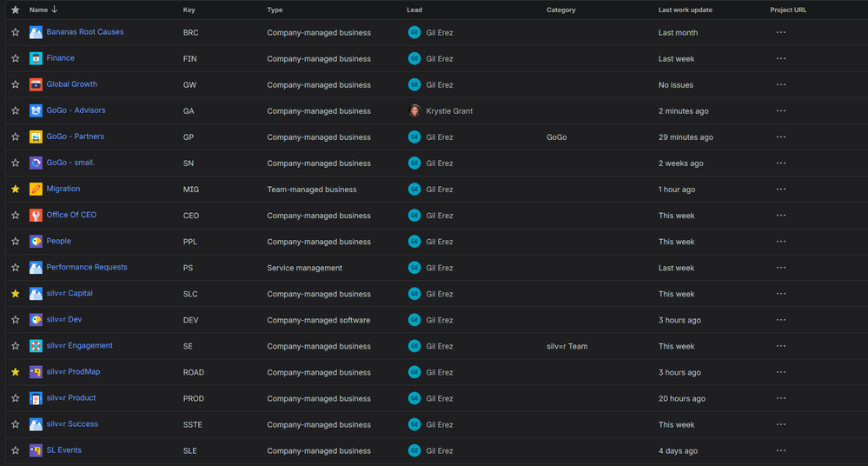Click the silv=r Product project avatar icon
Viewport: 868px width, 466px height.
pos(36,398)
